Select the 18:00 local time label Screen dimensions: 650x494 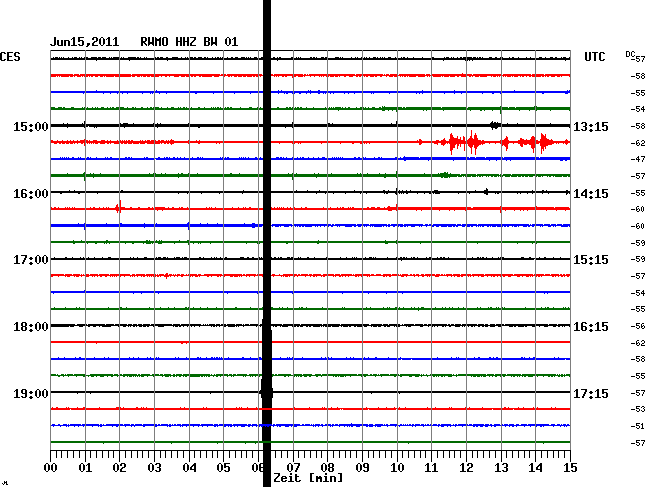point(31,327)
